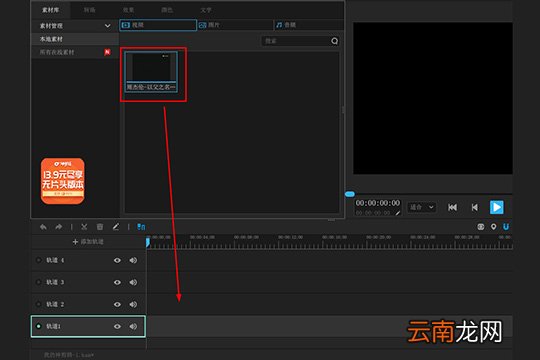Screen dimensions: 540x360
Task: Select the 视频 media type filter
Action: (x=158, y=25)
